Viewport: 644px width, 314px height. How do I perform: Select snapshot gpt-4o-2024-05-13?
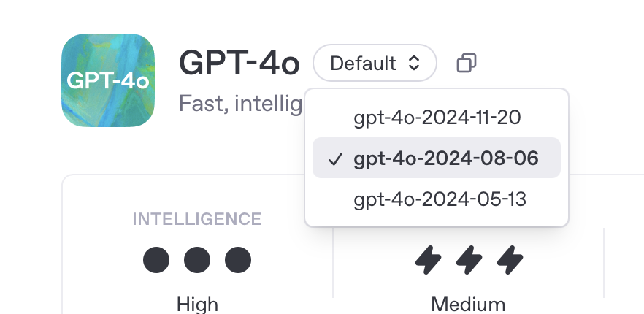point(437,199)
